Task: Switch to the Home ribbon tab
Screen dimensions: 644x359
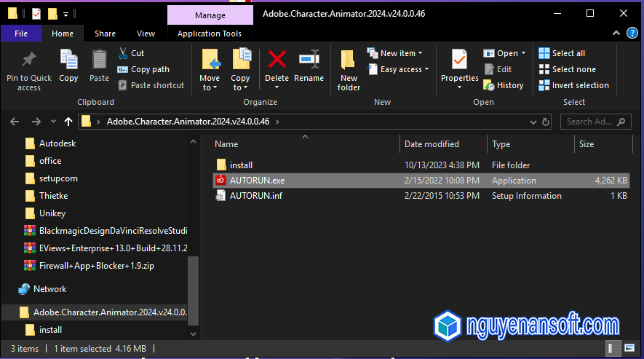Action: (x=63, y=33)
